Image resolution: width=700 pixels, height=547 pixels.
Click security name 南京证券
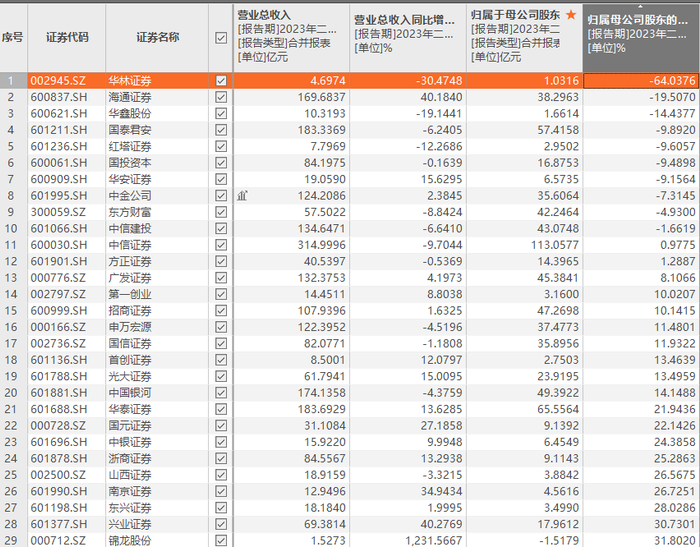[x=130, y=491]
